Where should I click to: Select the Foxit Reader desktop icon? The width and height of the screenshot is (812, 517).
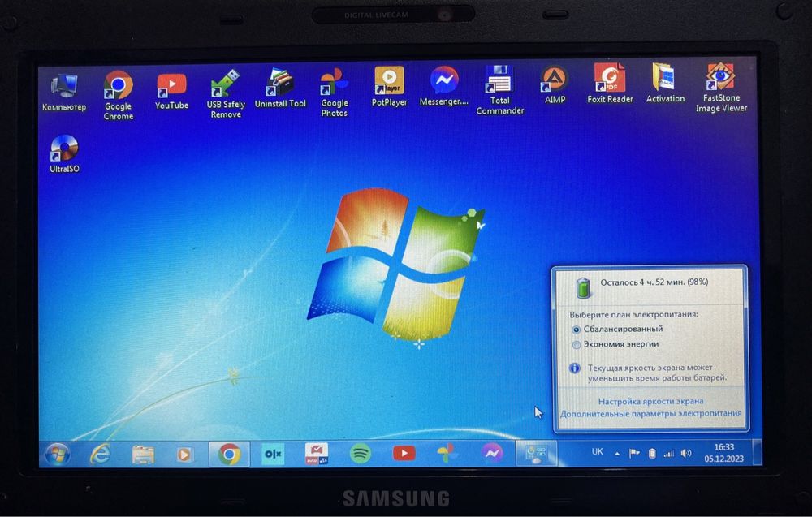610,84
